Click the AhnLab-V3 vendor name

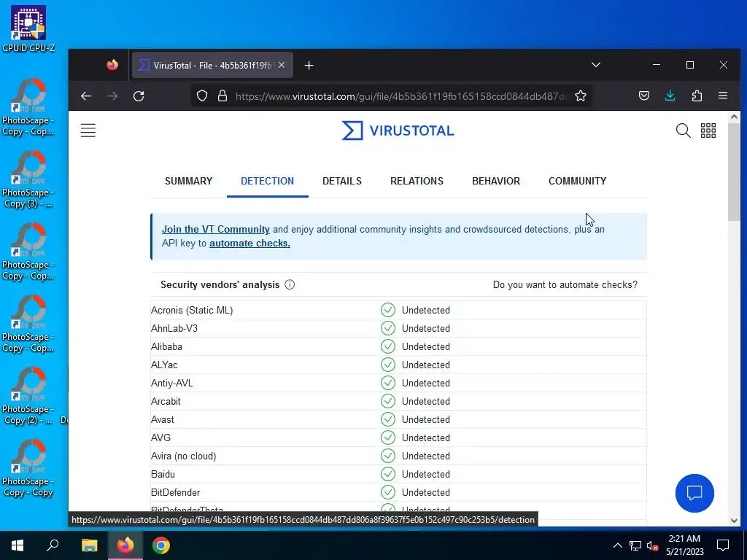click(x=174, y=328)
